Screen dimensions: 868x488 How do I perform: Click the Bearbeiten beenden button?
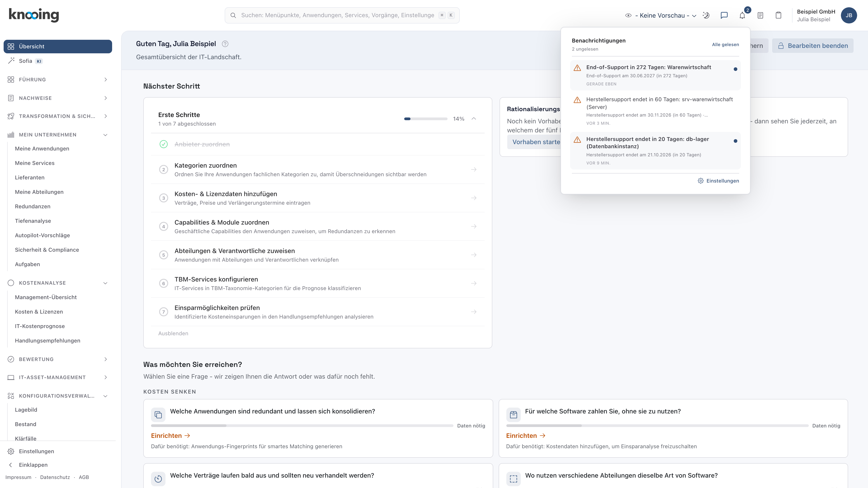coord(812,46)
